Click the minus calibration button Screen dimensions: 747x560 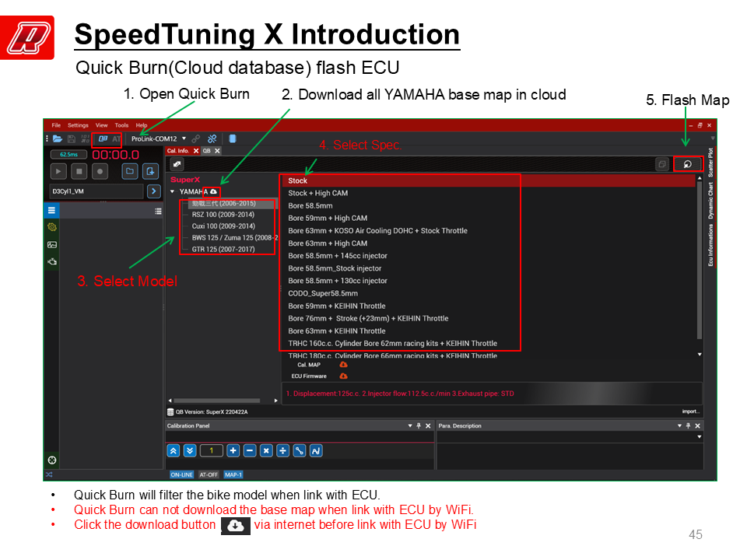click(250, 450)
